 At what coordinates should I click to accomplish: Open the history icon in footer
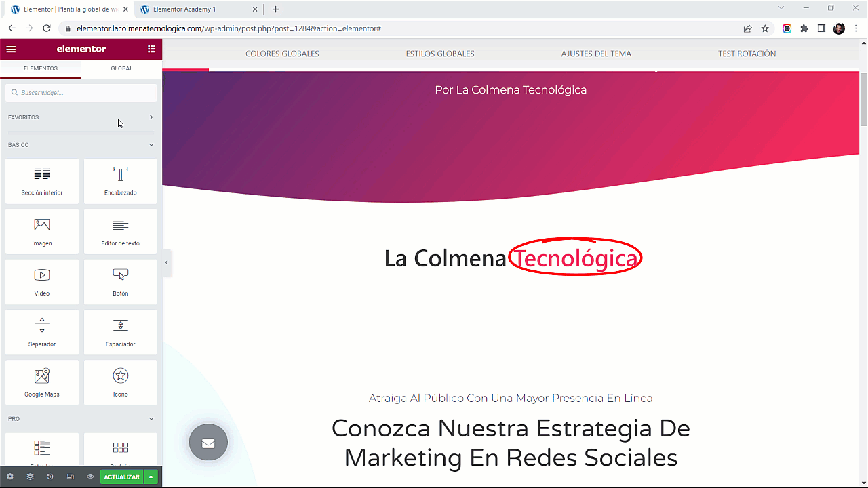click(x=50, y=477)
